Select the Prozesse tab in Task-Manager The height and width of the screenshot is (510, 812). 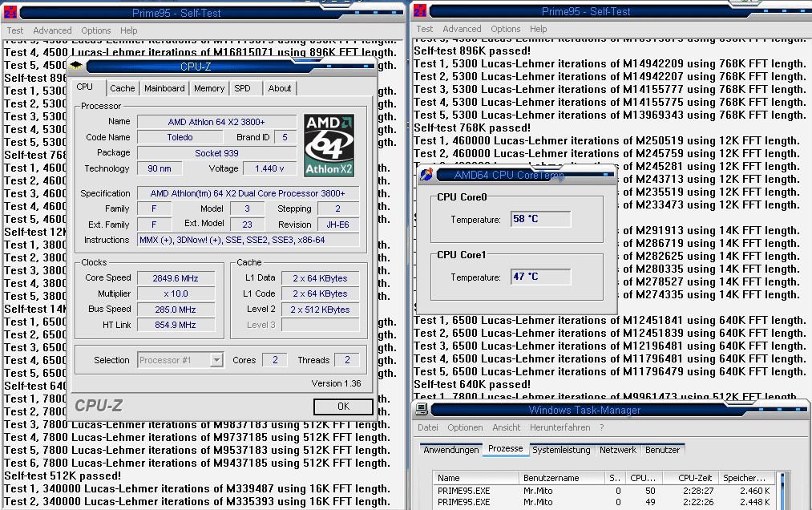tap(506, 449)
